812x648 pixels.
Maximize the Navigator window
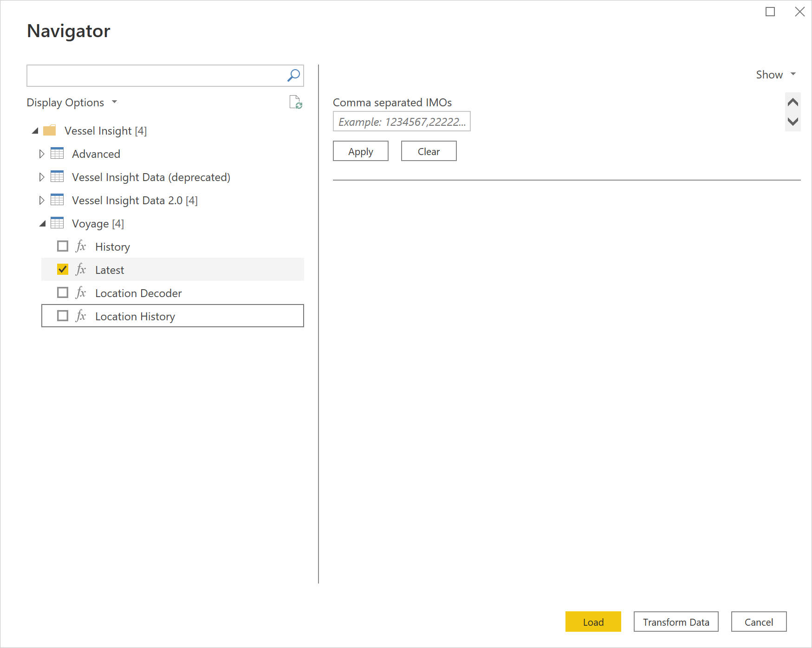770,12
